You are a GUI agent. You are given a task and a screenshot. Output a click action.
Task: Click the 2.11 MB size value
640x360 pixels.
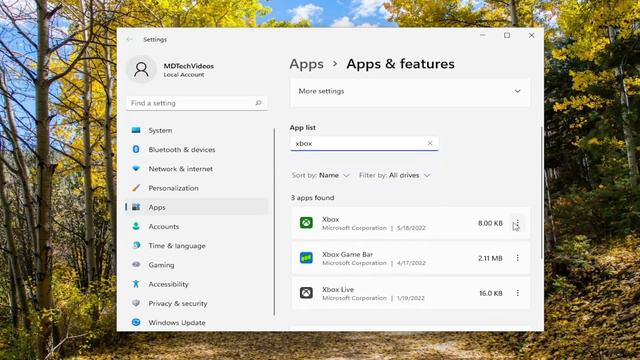490,258
